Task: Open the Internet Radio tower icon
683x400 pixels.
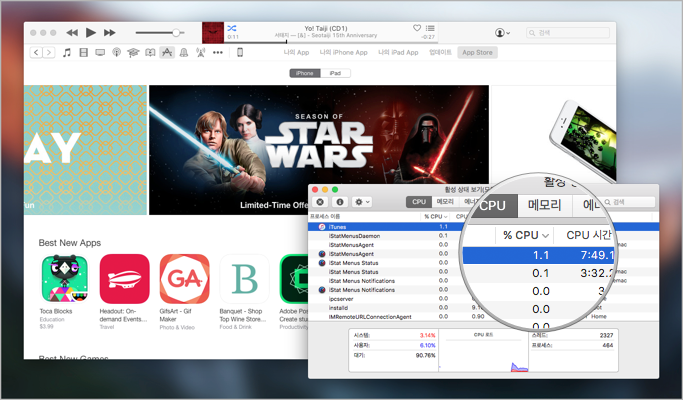Action: [201, 53]
